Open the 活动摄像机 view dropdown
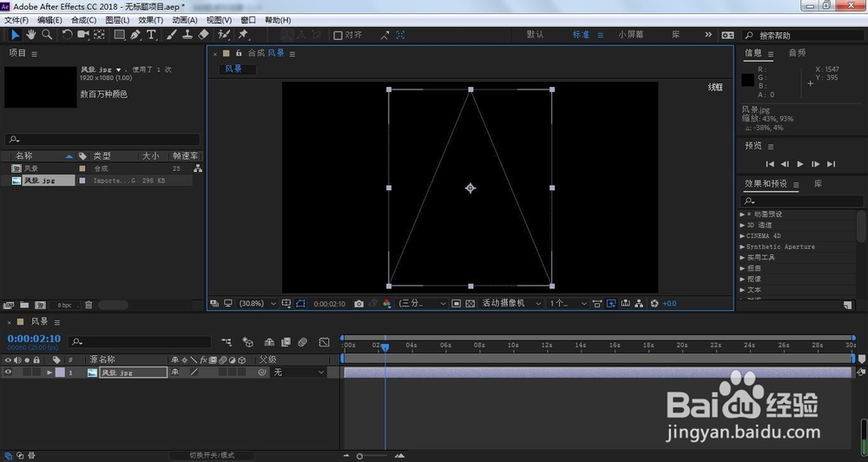868x462 pixels. click(511, 304)
